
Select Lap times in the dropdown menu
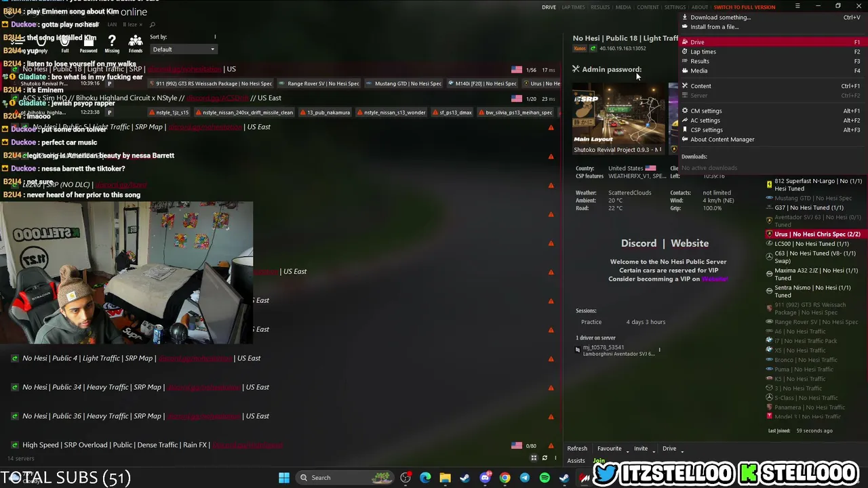tap(772, 52)
